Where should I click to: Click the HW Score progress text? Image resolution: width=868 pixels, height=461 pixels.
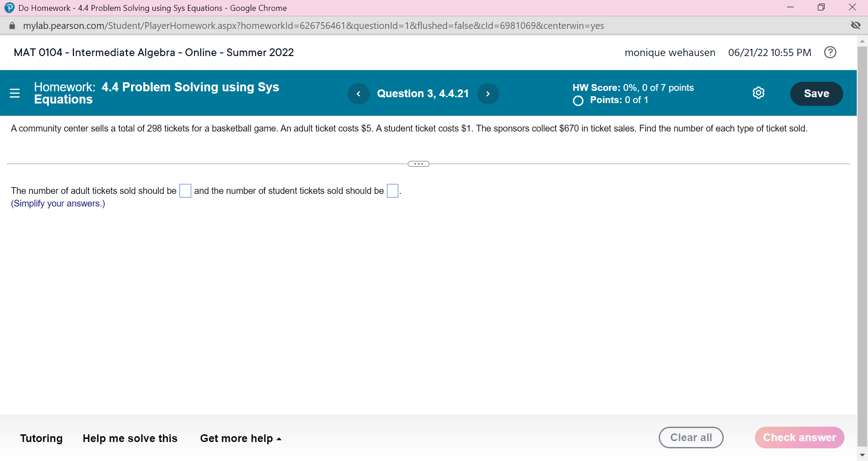coord(633,87)
